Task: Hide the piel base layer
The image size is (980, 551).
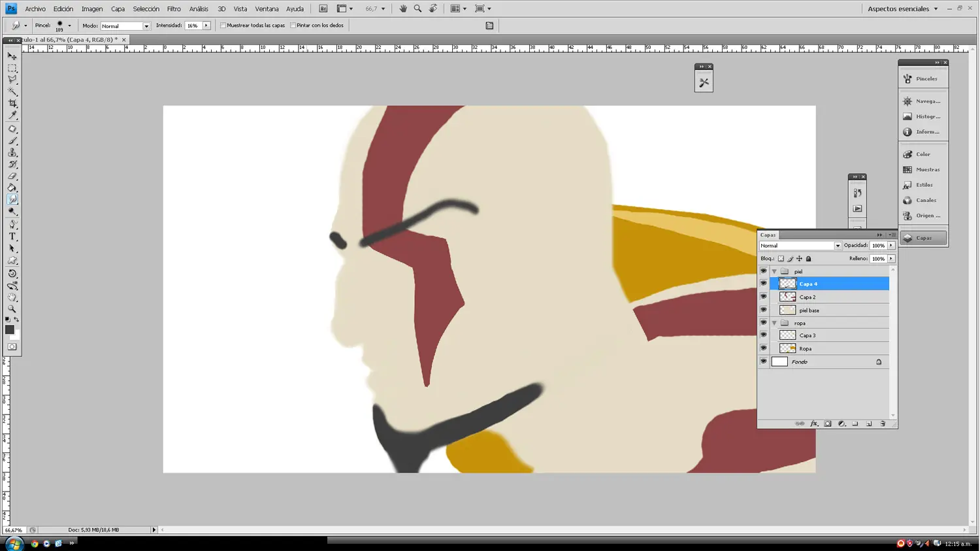Action: (x=763, y=310)
